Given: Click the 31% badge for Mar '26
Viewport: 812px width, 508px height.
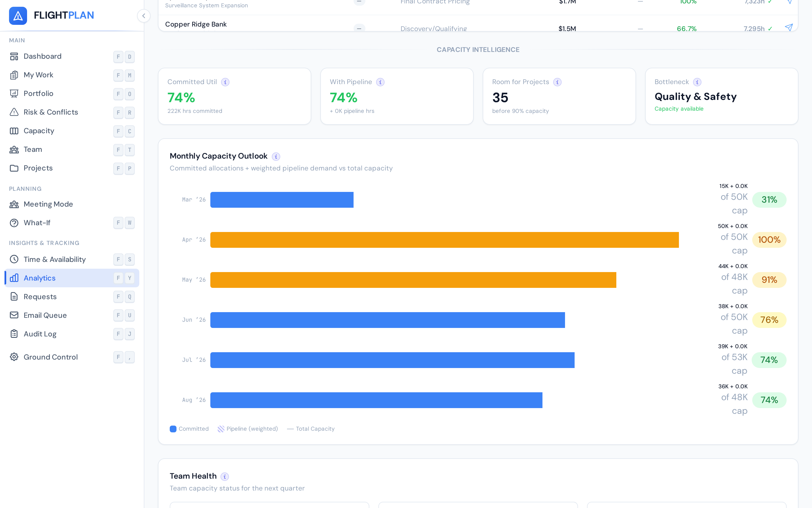Looking at the screenshot, I should click(769, 200).
